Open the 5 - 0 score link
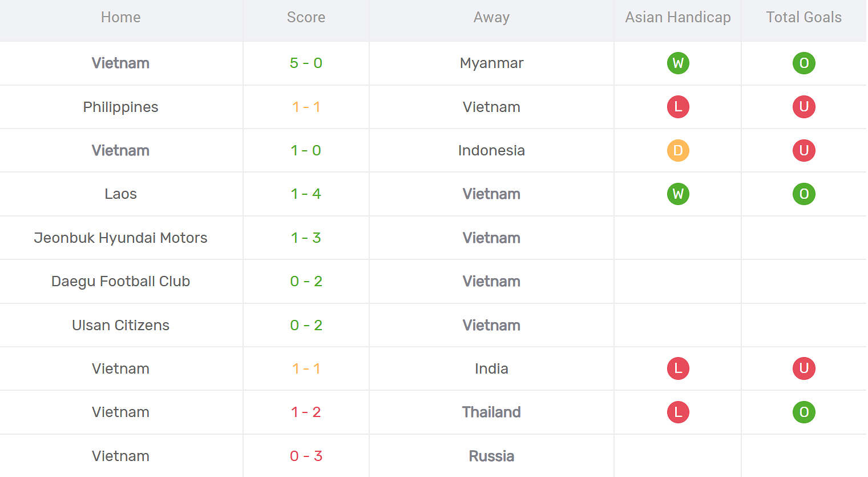 (x=306, y=63)
